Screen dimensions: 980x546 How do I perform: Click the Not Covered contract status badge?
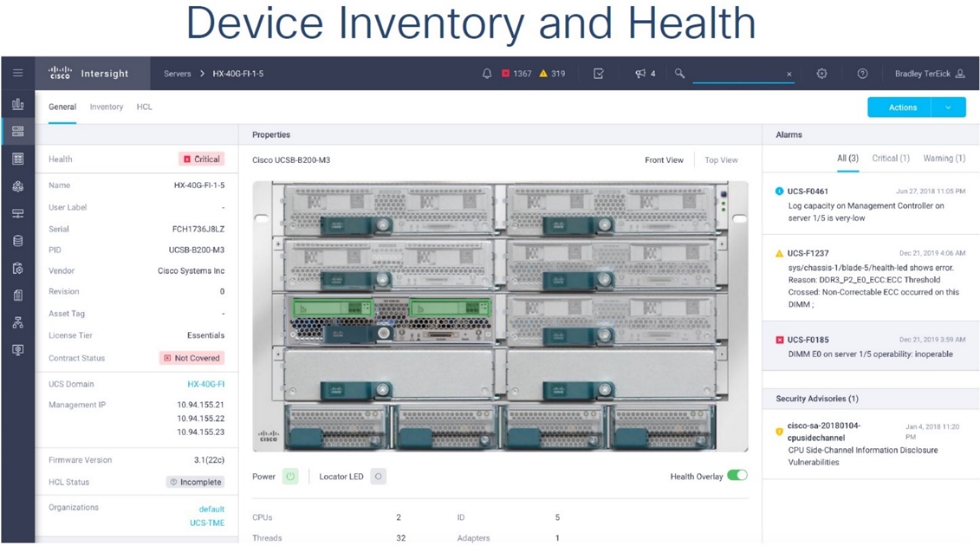[x=192, y=358]
